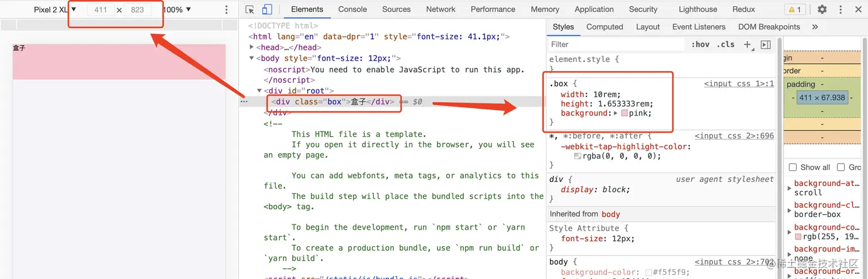Click the body link in Inherited from
This screenshot has height=279, width=868.
click(611, 214)
